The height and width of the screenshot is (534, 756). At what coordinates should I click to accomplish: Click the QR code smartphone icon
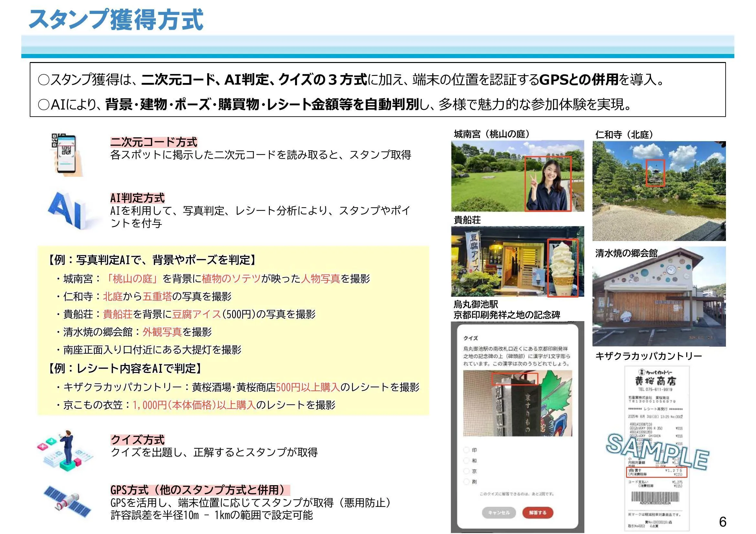point(67,155)
